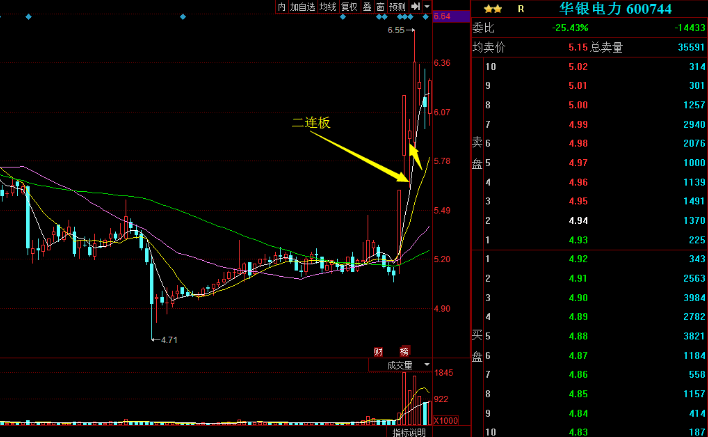Expand the toolbar's small dropdown arrow
This screenshot has height=437, width=708.
tap(427, 7)
